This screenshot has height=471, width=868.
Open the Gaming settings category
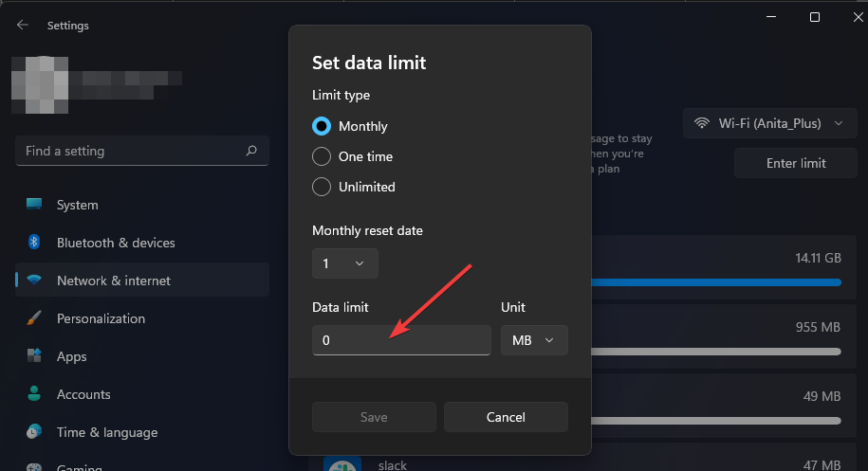tap(80, 466)
